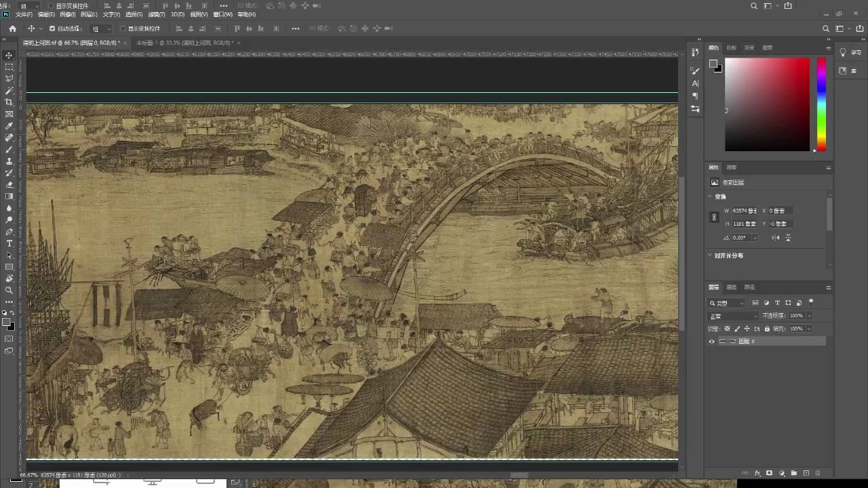
Task: Open the 组 auto-select dropdown beside 自动选择
Action: pos(102,29)
